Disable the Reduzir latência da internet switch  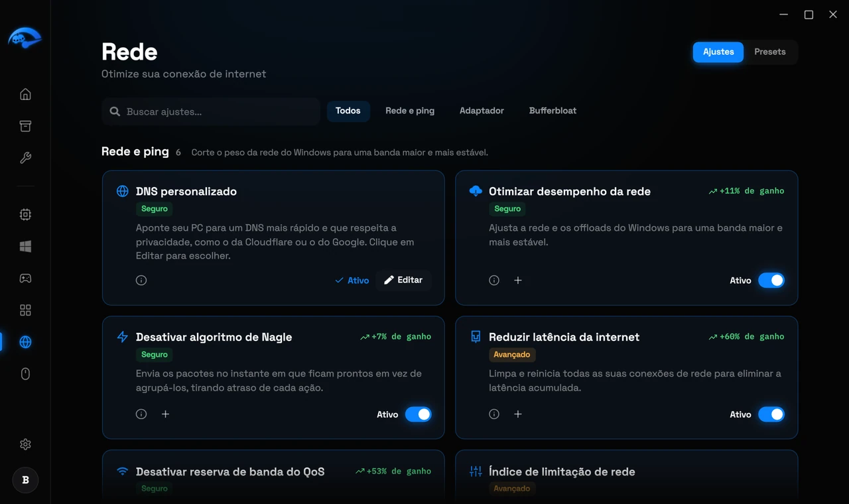[771, 414]
